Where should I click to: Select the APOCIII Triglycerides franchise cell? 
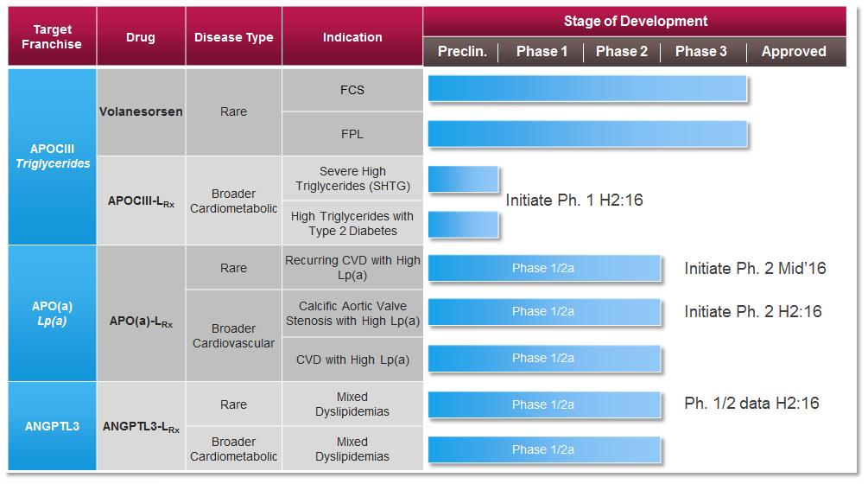[52, 156]
